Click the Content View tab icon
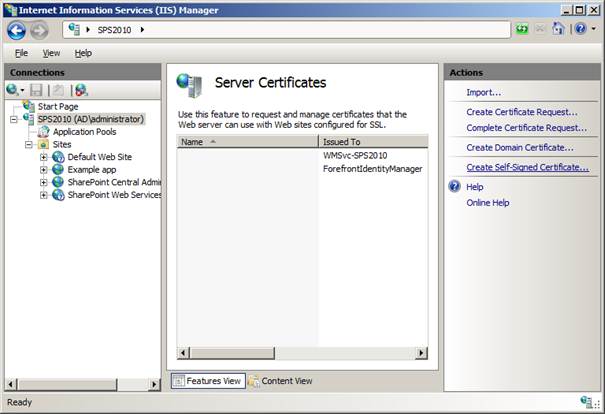Image resolution: width=605 pixels, height=414 pixels. [x=254, y=381]
